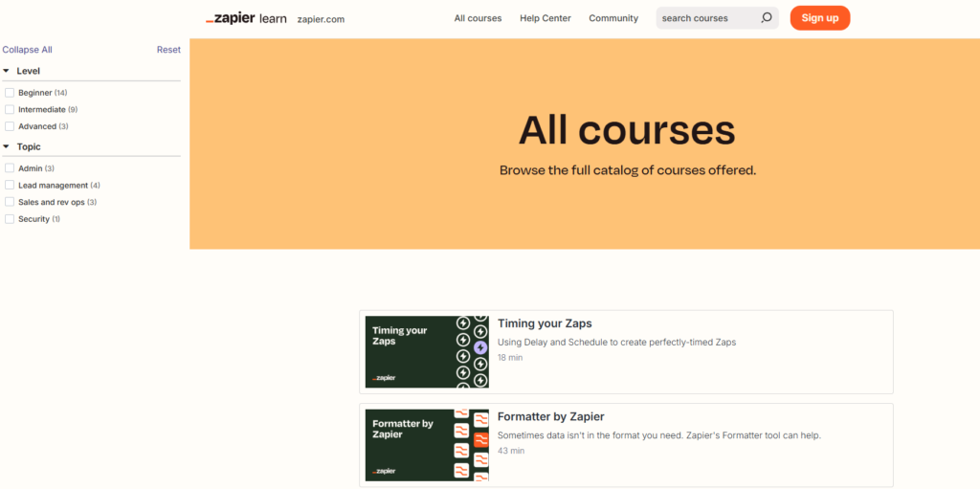Open the Timing your Zaps course title
The image size is (980, 489).
(545, 323)
